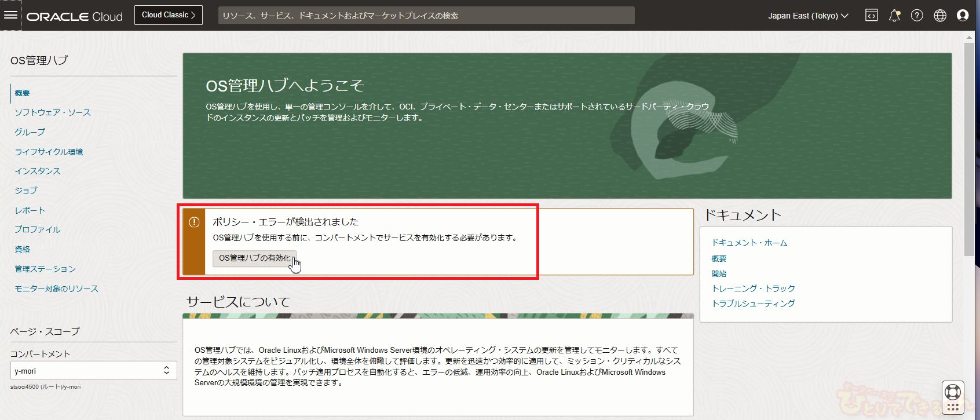
Task: Open グループ in the sidebar
Action: pos(30,132)
